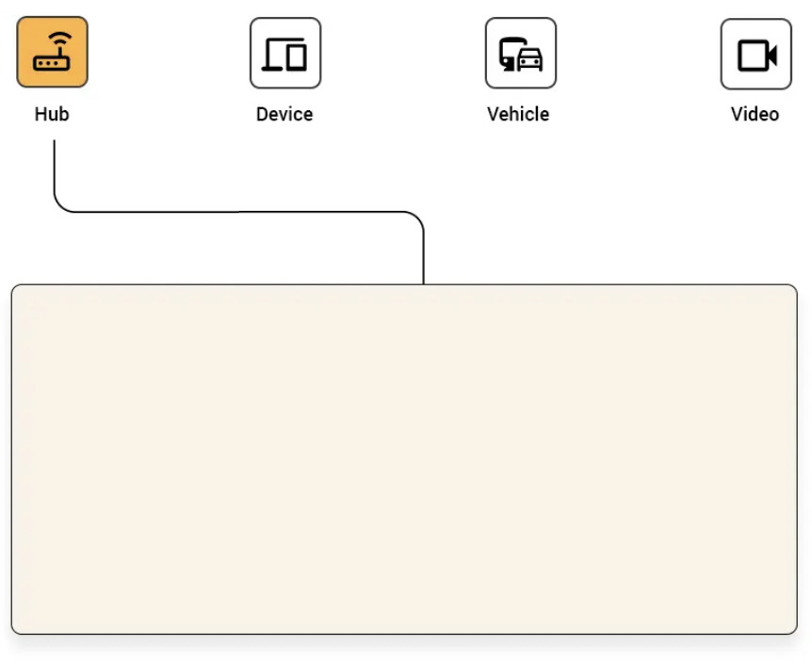This screenshot has width=812, height=661.
Task: Click the bottom-right area of the beige panel
Action: [x=754, y=603]
